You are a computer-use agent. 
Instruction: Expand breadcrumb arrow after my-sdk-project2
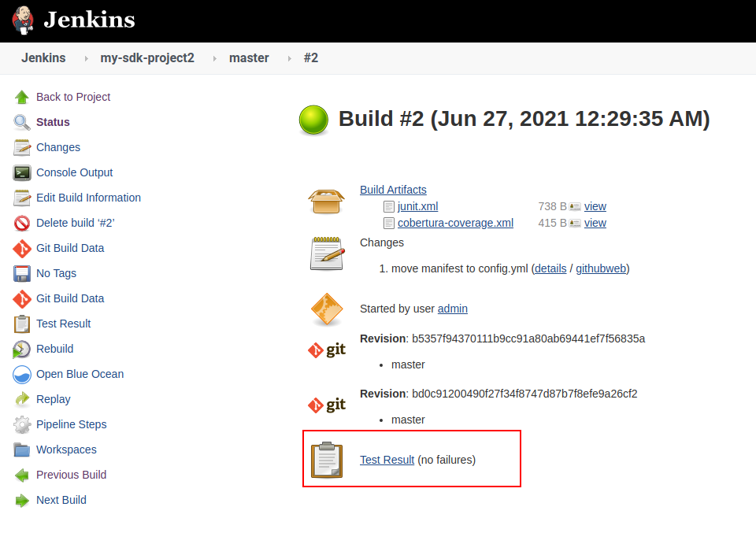[214, 58]
